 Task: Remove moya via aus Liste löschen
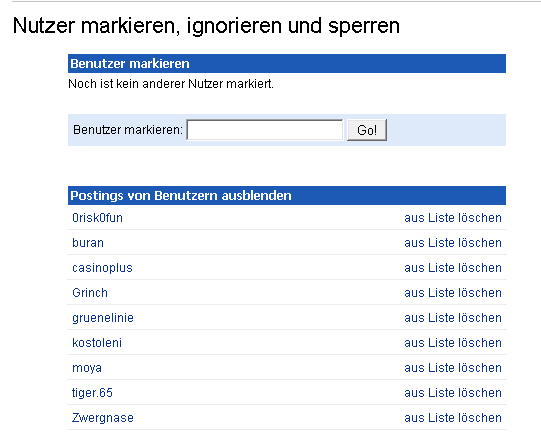453,368
